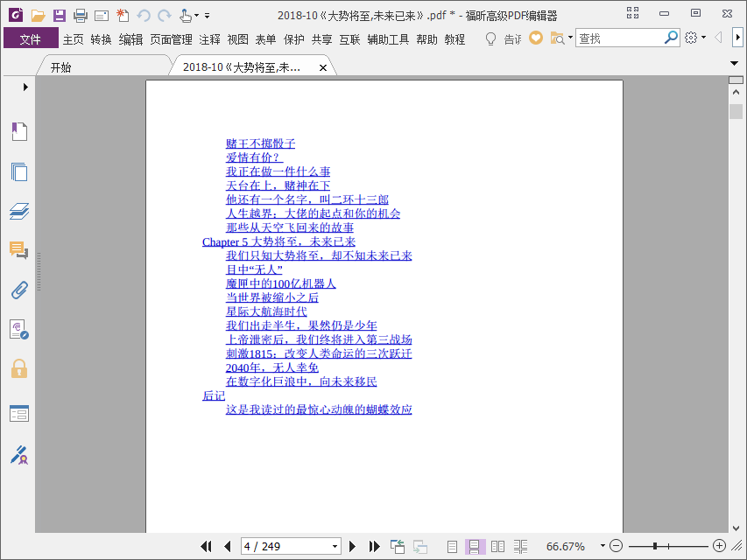Switch to single page view
The width and height of the screenshot is (747, 560).
tap(452, 546)
